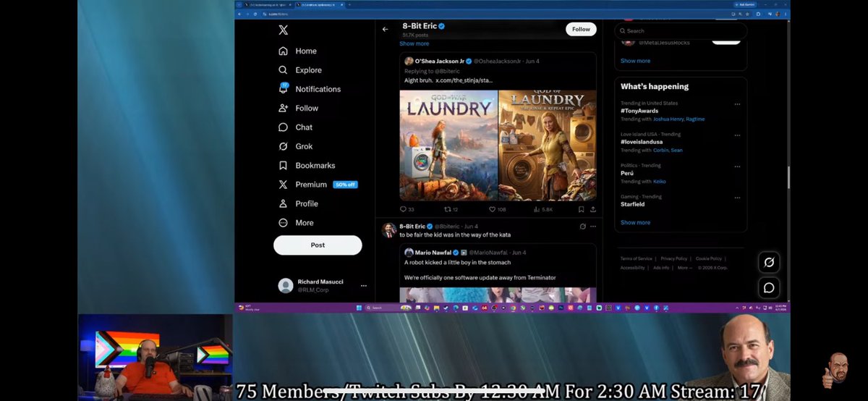Open the X logo home link
868x401 pixels.
pos(284,30)
